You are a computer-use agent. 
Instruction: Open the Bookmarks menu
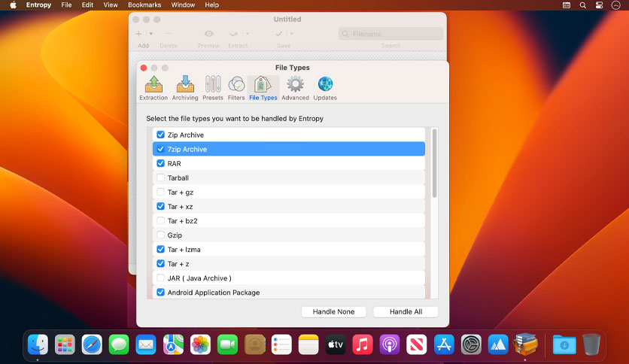coord(144,5)
